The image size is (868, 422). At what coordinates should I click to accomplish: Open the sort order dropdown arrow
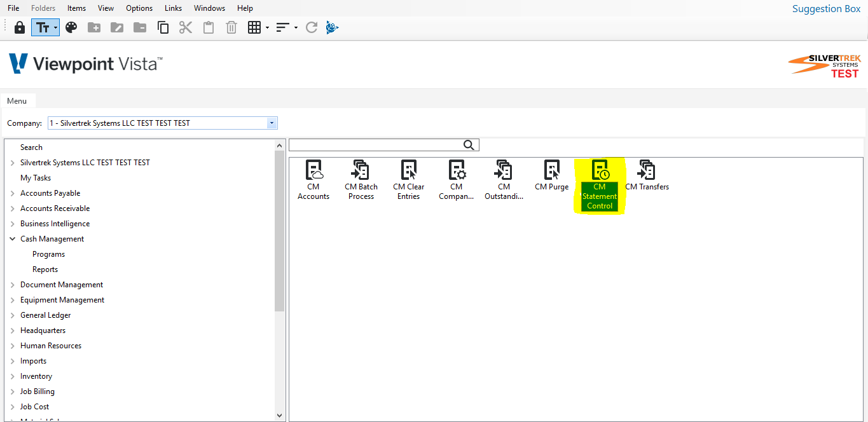pyautogui.click(x=296, y=28)
